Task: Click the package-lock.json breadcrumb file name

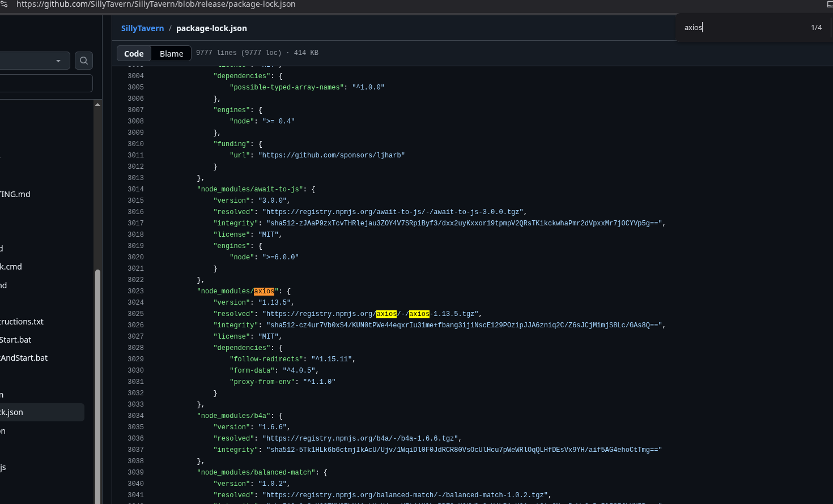Action: click(x=211, y=28)
